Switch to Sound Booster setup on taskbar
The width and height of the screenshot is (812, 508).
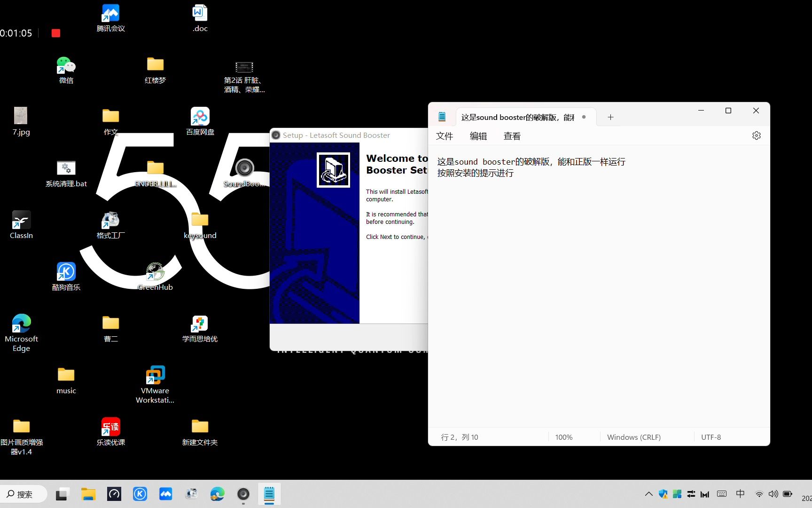(243, 494)
